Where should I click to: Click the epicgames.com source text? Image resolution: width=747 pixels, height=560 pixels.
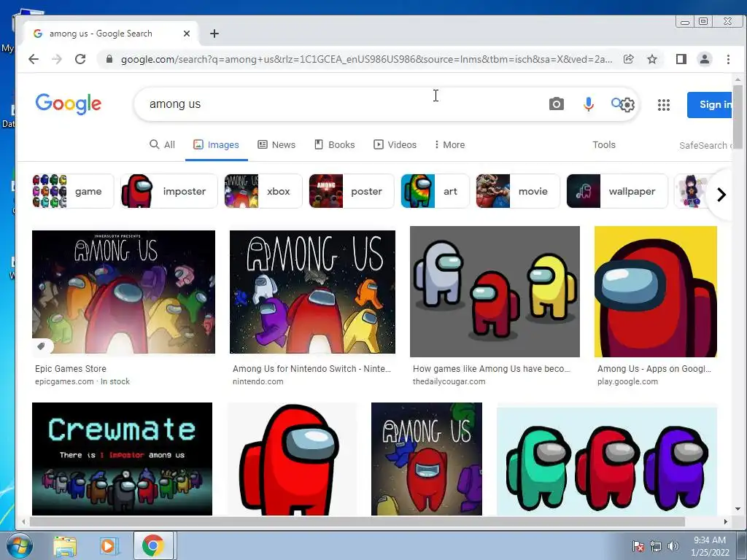[x=64, y=381]
